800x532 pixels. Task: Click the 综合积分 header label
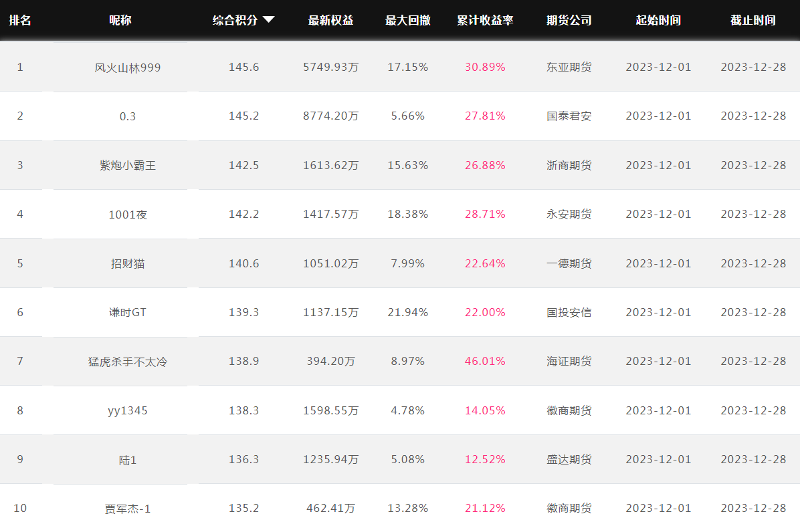tap(235, 20)
